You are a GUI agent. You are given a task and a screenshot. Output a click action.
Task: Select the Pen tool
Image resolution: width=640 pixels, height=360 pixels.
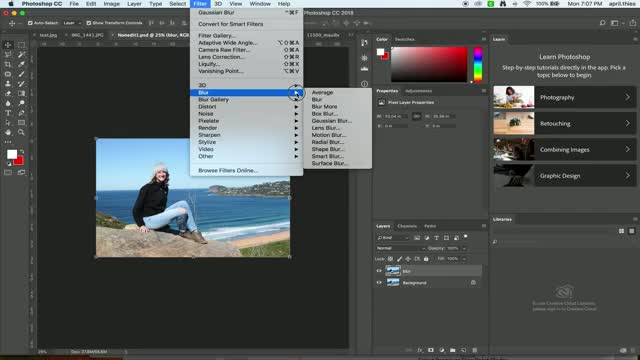(21, 113)
